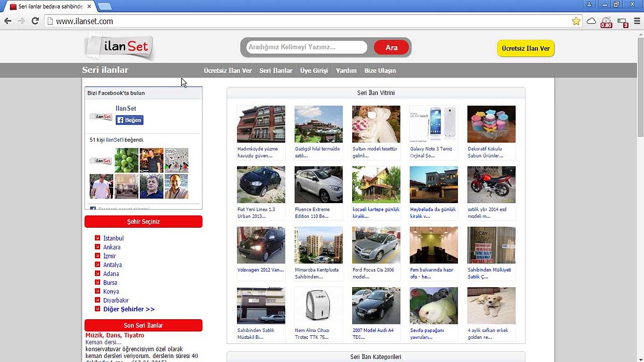The width and height of the screenshot is (644, 362).
Task: Click the "51 kişi IlanSet'i beğendi" text
Action: pos(117,140)
